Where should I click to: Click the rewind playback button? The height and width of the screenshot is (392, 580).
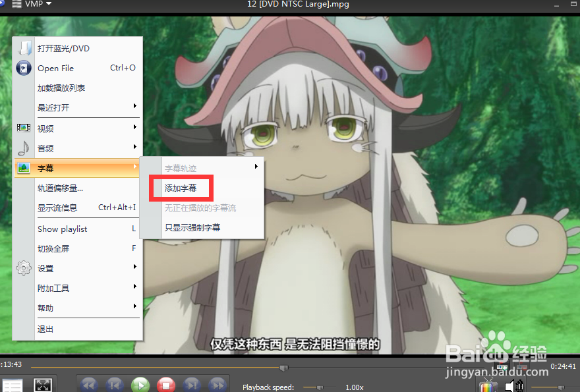tap(88, 385)
